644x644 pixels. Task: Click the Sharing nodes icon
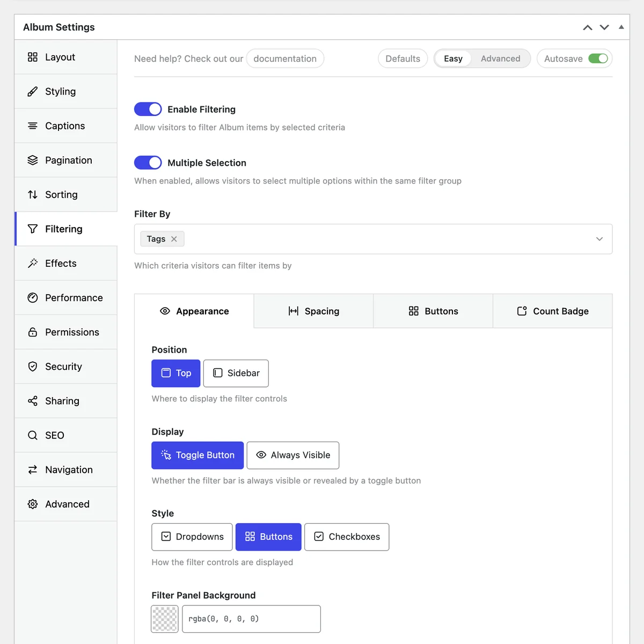tap(33, 400)
